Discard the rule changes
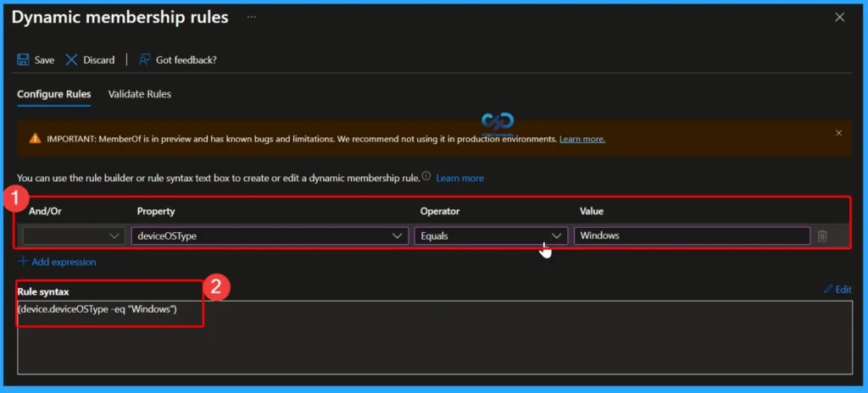Screen dimensions: 868x393 click(90, 60)
